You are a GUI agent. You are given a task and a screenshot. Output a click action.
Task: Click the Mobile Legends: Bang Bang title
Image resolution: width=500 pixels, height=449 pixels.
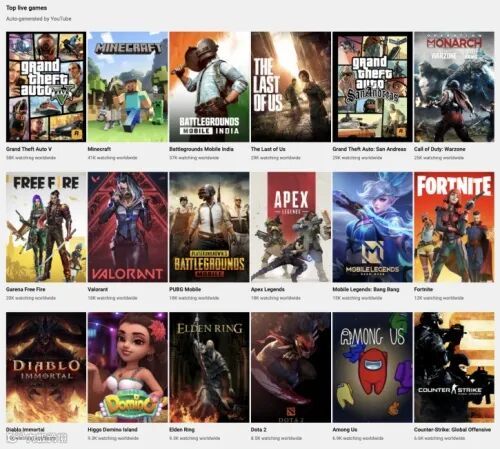click(x=366, y=289)
